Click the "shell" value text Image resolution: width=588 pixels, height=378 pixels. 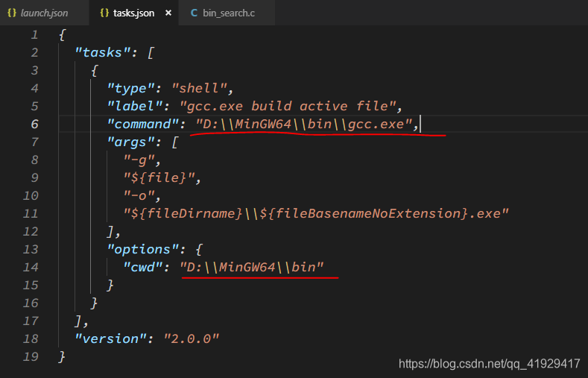click(200, 89)
